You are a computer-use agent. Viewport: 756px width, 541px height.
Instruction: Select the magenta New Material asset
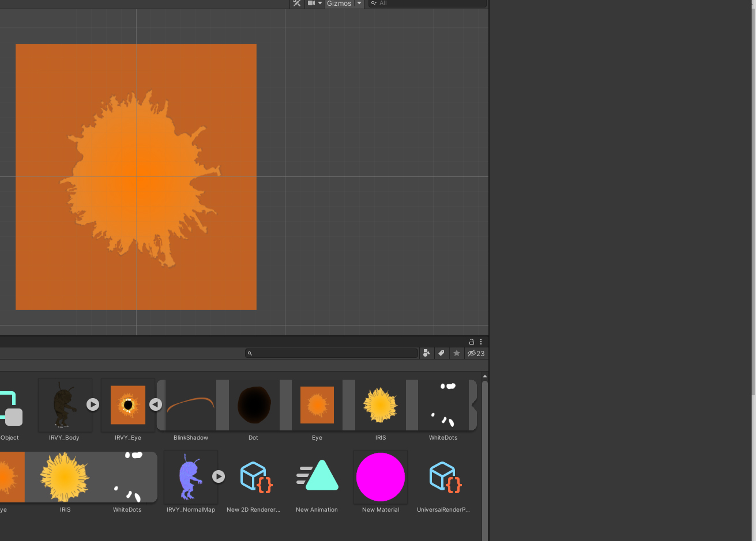[x=381, y=477]
